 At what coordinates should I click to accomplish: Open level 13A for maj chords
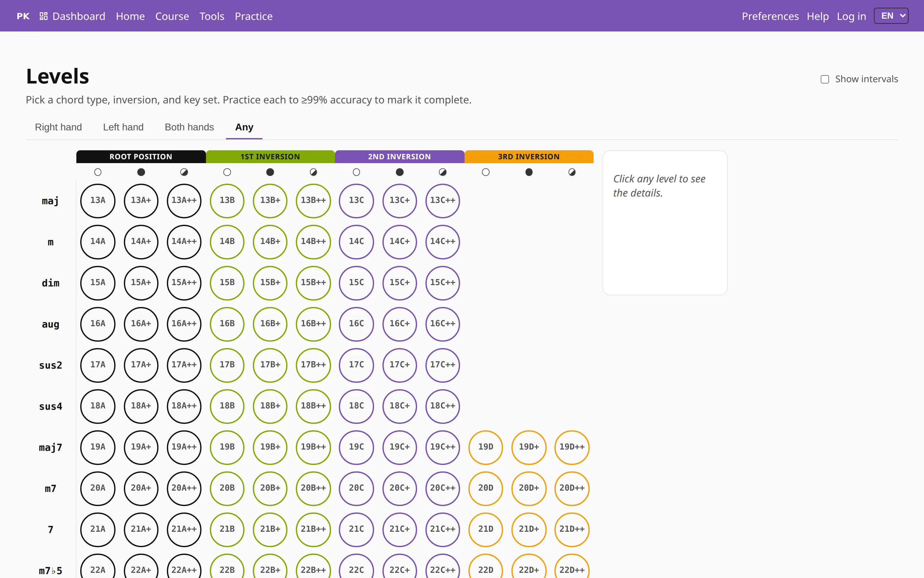(98, 201)
